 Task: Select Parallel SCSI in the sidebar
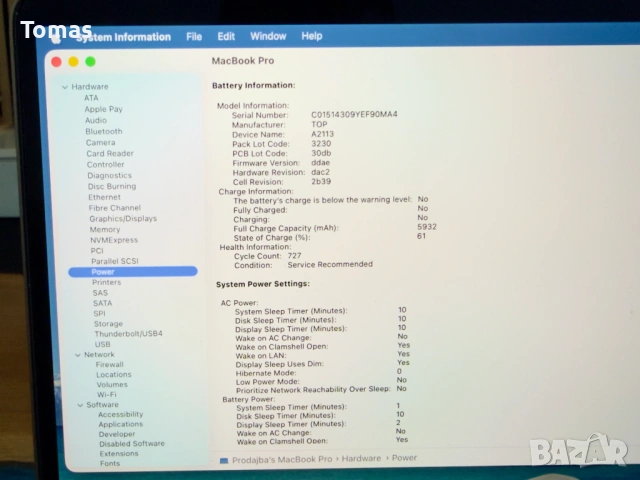click(115, 261)
